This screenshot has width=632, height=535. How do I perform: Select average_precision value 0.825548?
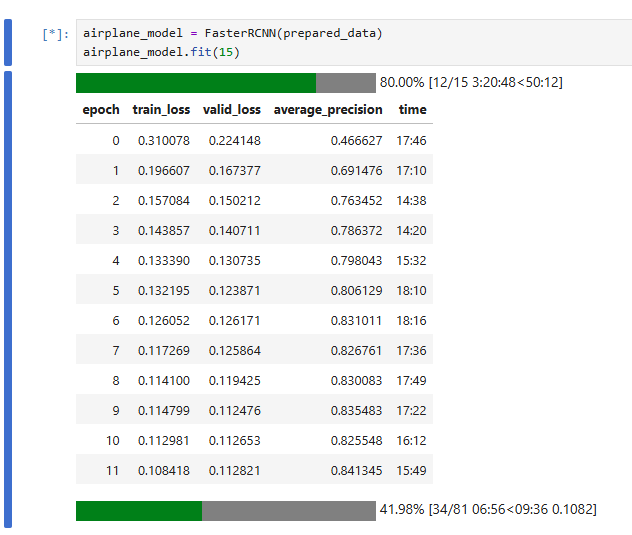[x=356, y=441]
